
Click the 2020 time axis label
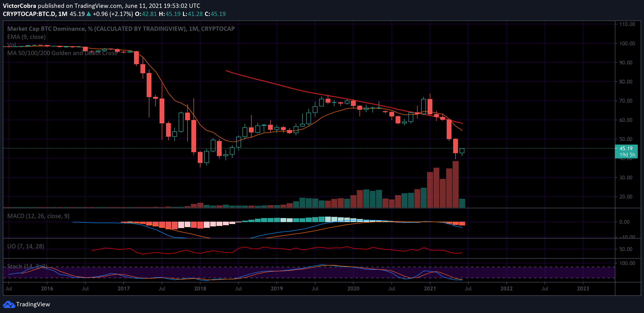(353, 288)
